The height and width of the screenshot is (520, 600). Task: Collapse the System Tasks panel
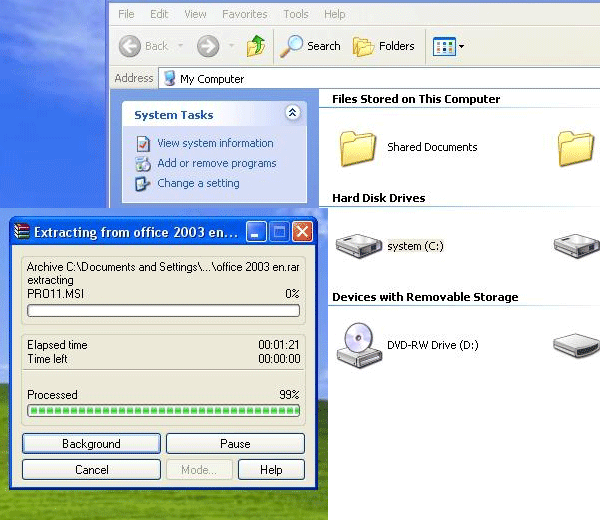tap(292, 112)
